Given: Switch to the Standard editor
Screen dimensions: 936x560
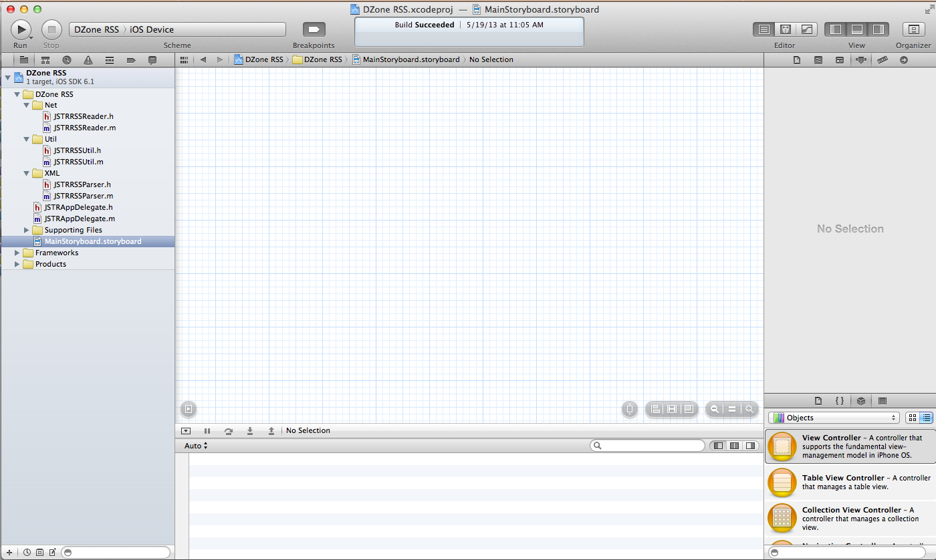Looking at the screenshot, I should [x=764, y=29].
